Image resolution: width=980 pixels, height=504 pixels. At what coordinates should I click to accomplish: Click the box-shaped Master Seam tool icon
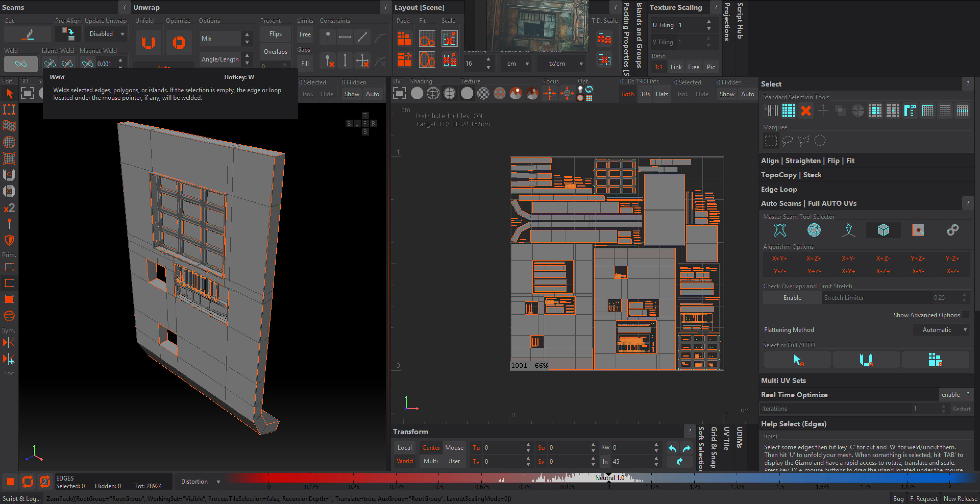pos(883,230)
